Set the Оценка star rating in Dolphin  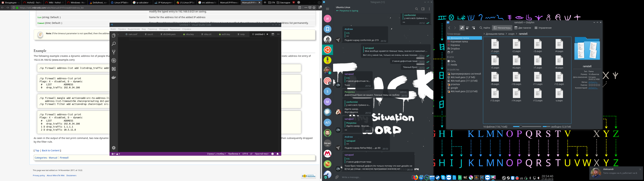[x=594, y=85]
